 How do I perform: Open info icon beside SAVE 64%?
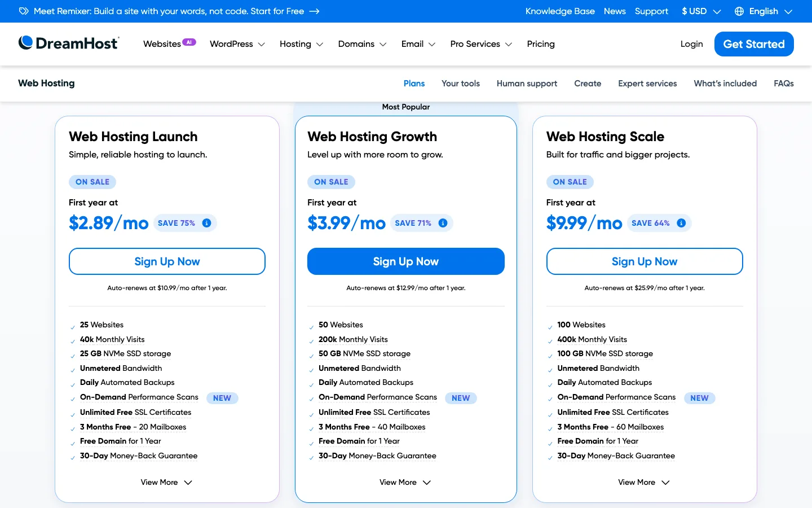(x=681, y=223)
